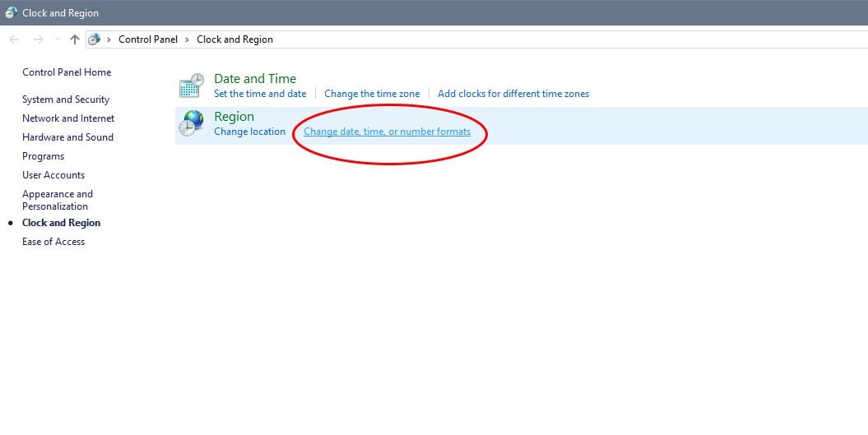This screenshot has width=868, height=435.
Task: Open the recent locations dropdown arrow
Action: [57, 39]
